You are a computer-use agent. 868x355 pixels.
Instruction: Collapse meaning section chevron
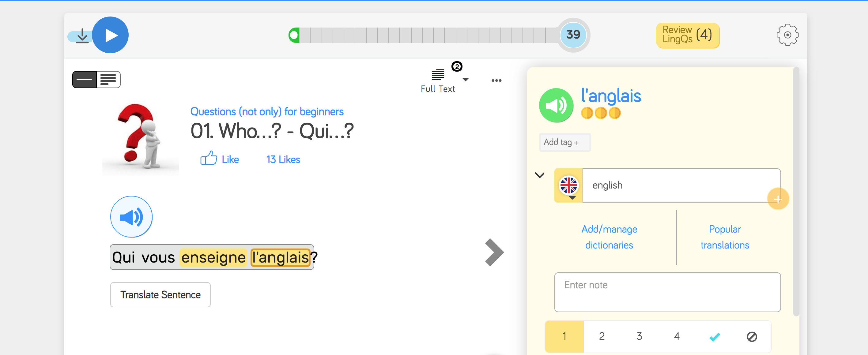(x=539, y=175)
